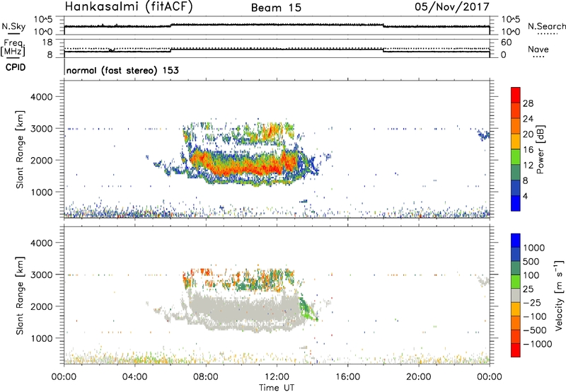Click the gray segment of velocity colorbar
566x392 pixels.
pos(516,296)
